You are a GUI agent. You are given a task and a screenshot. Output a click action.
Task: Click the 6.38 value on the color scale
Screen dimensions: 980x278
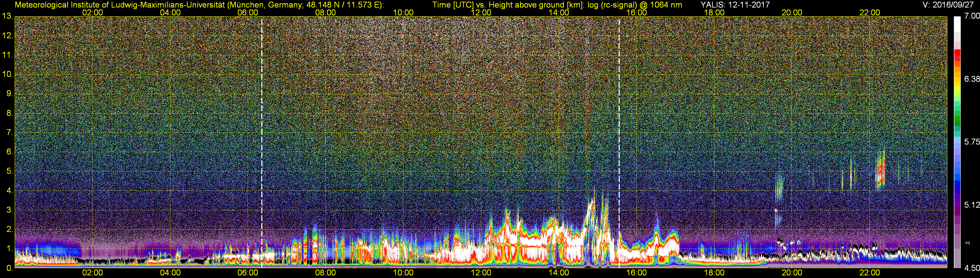(x=972, y=79)
